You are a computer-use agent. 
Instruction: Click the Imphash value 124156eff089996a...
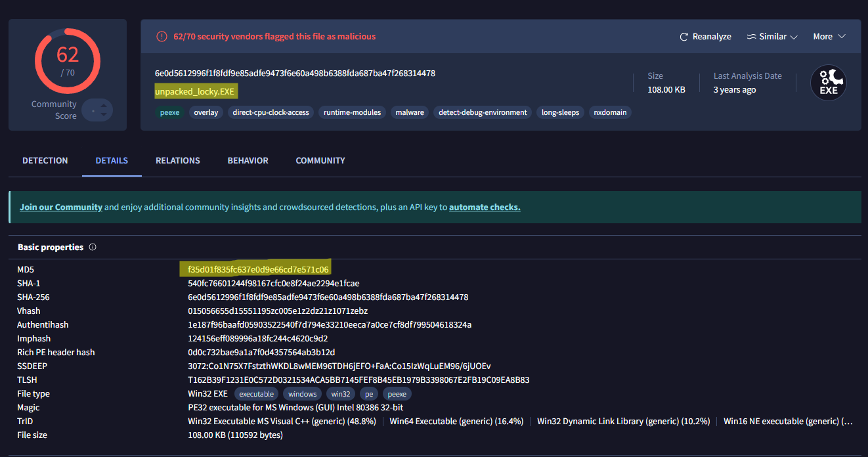pos(257,339)
